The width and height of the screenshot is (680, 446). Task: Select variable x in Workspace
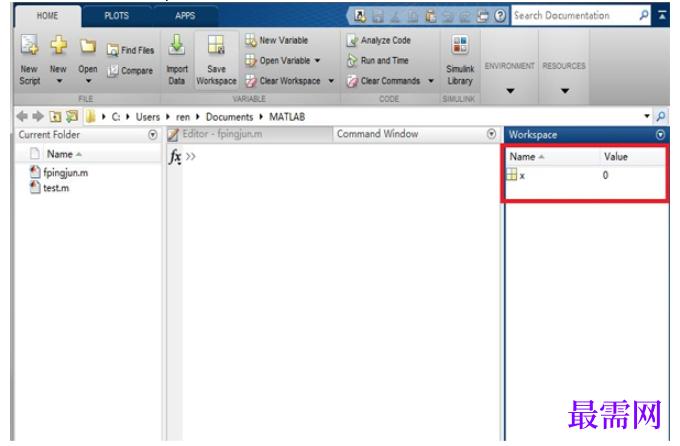[585, 176]
